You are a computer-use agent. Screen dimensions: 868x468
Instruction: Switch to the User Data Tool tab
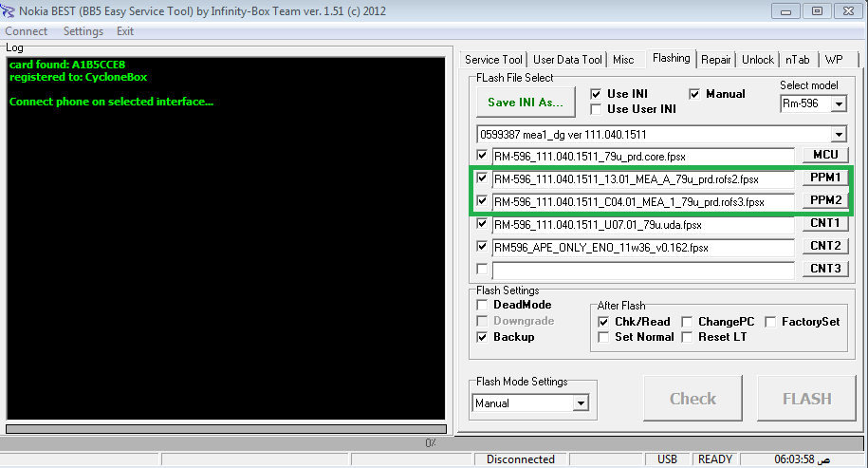pyautogui.click(x=567, y=59)
